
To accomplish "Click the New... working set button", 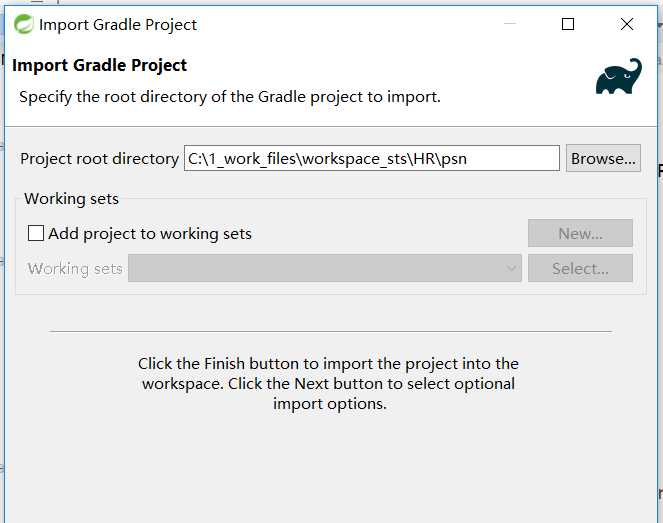I will click(x=580, y=233).
